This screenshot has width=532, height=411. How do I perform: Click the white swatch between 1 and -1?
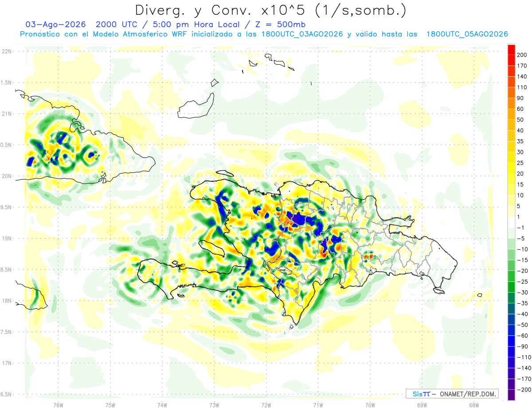(x=512, y=222)
